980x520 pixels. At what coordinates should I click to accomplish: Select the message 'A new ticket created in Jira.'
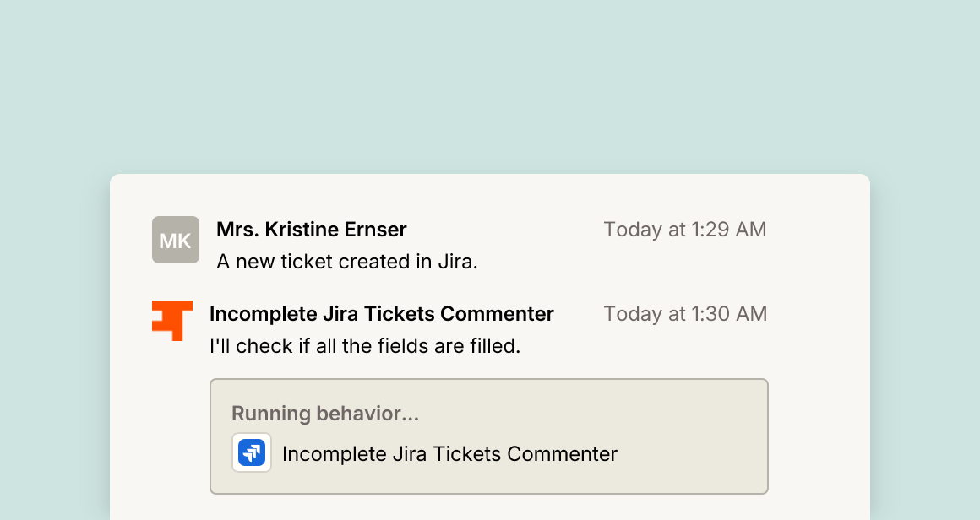coord(347,262)
